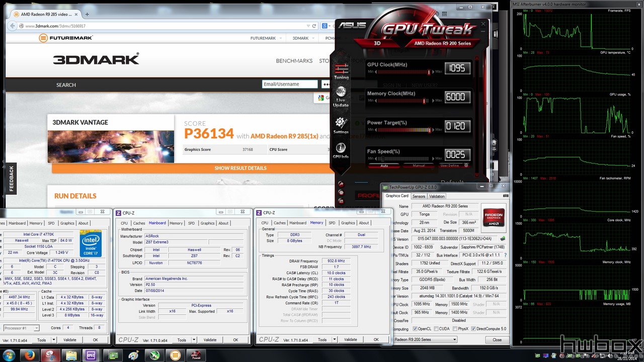Click the top round red icon below GPU Info
This screenshot has width=644, height=362.
pos(341,184)
